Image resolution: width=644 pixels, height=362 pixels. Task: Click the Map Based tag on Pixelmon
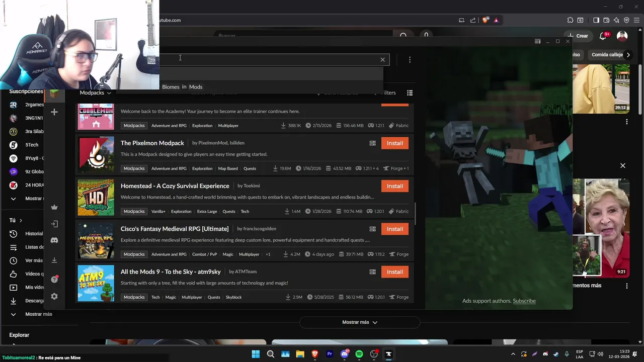click(x=228, y=168)
